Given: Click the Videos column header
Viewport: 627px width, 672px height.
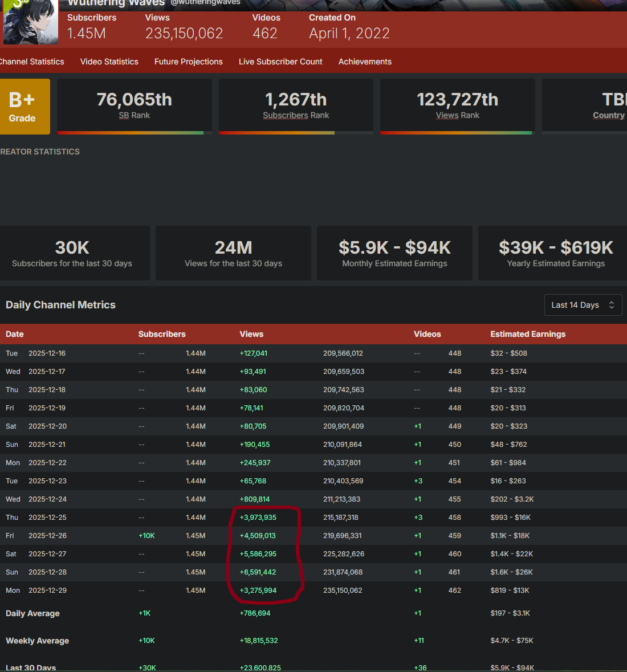Looking at the screenshot, I should click(x=427, y=334).
